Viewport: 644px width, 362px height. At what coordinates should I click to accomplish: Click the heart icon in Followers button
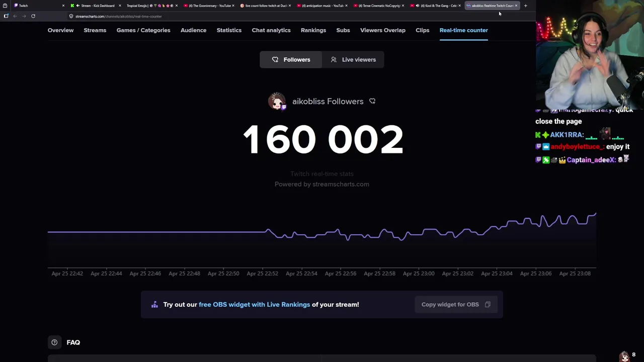275,59
